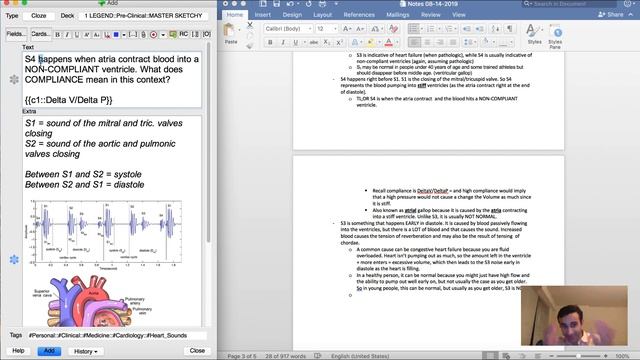Change note type from Cloze
The height and width of the screenshot is (360, 640).
[39, 16]
